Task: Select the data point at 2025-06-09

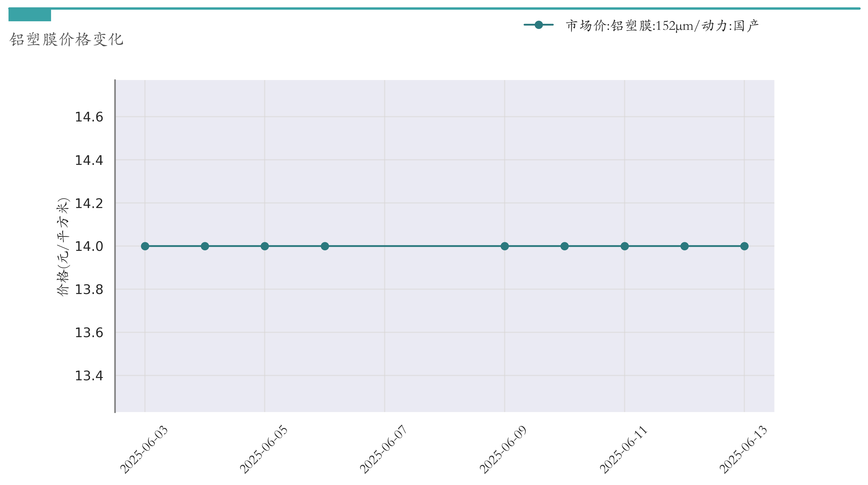Action: 504,246
